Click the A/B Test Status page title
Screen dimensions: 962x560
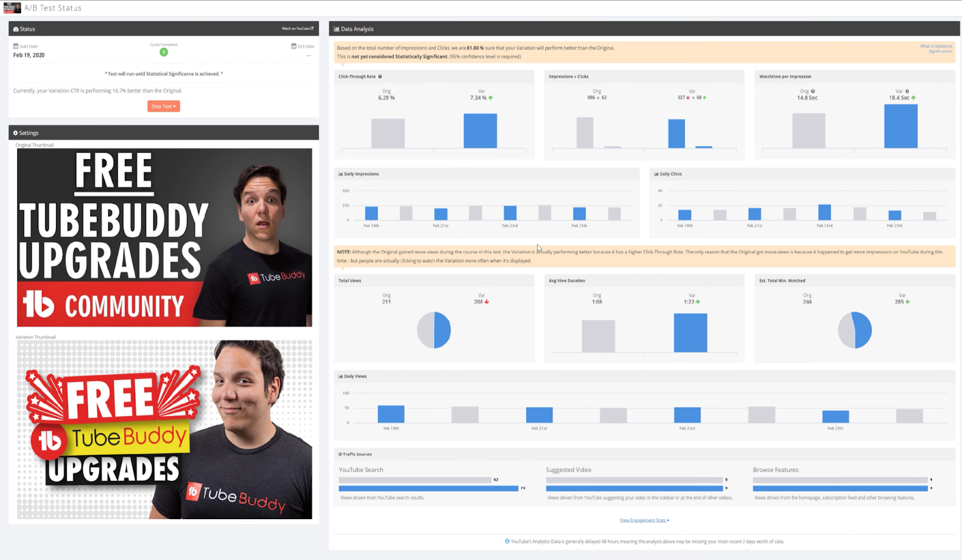53,8
